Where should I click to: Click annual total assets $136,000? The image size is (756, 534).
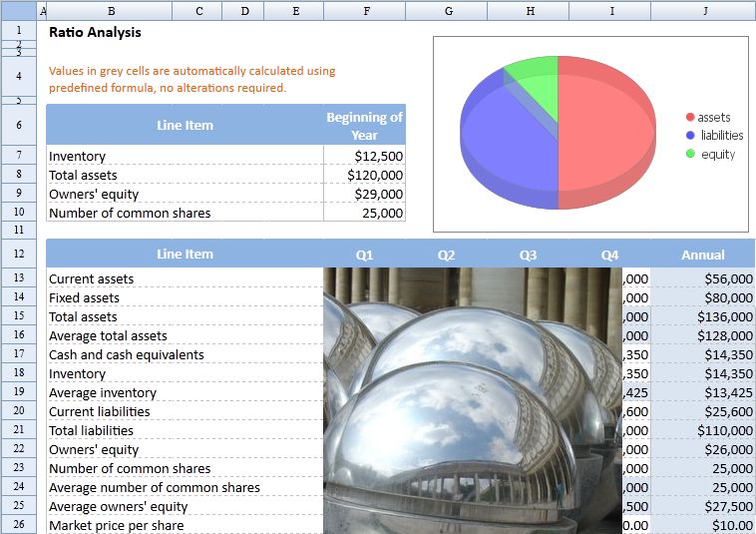[x=725, y=316]
